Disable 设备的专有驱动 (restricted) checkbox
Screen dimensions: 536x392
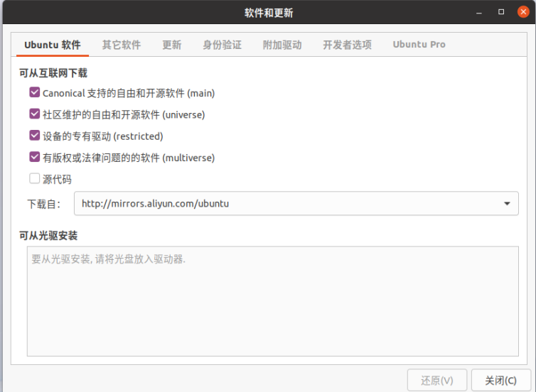pyautogui.click(x=35, y=136)
